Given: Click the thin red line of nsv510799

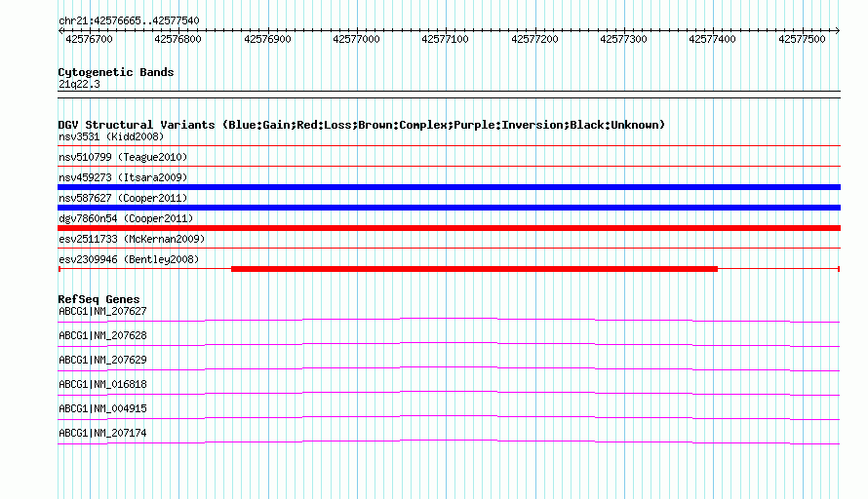Looking at the screenshot, I should (449, 167).
